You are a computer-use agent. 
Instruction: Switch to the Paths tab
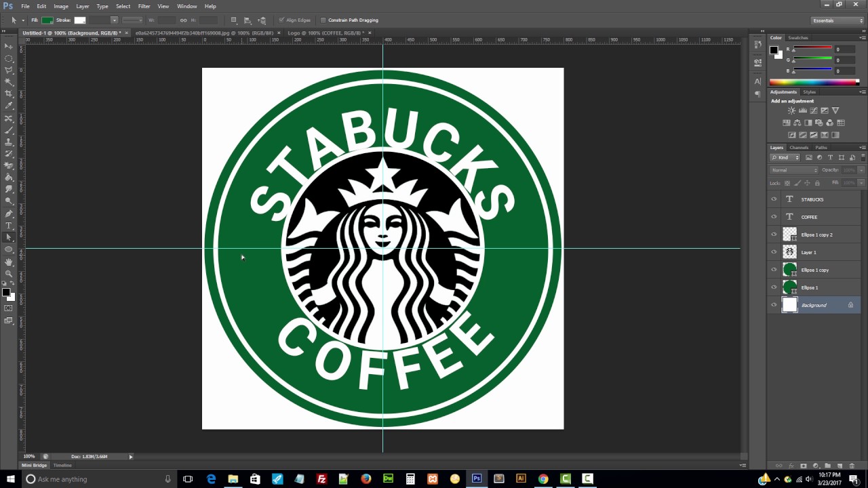coord(821,147)
